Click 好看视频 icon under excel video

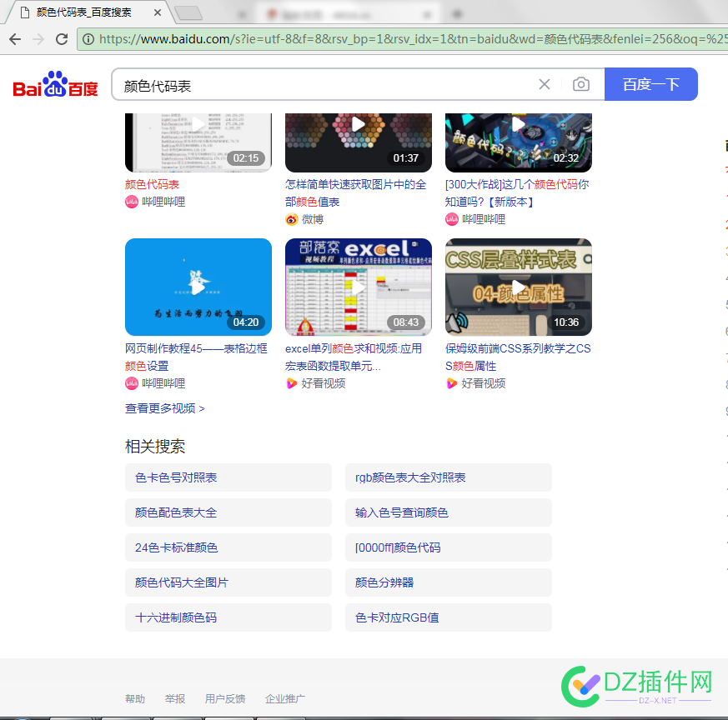[292, 383]
